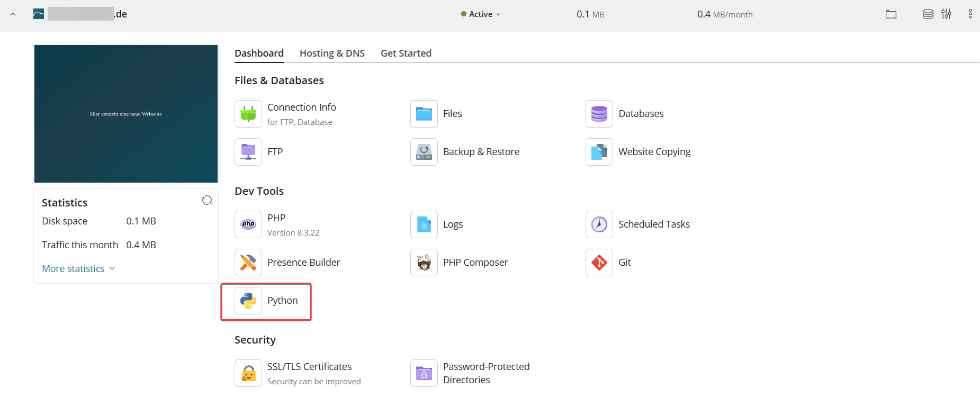Switch to the Hosting & DNS tab
980x397 pixels.
click(332, 53)
